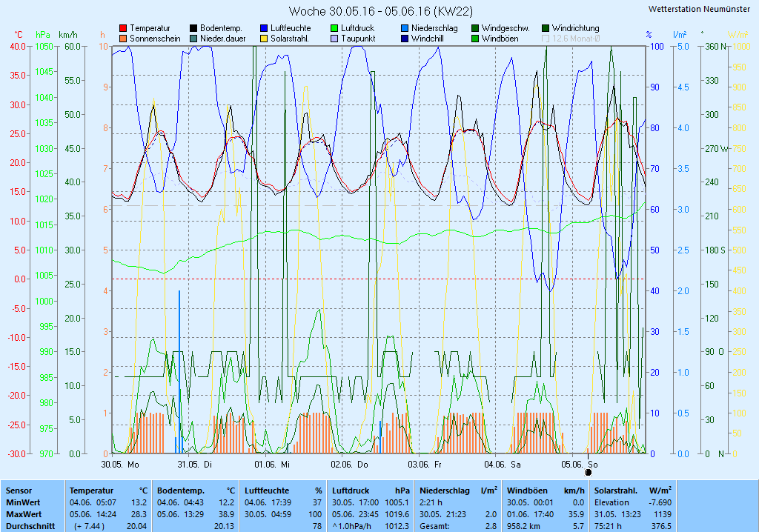Screen dimensions: 759x532
Task: Click the lavender Taupunkt legend square
Action: point(334,39)
